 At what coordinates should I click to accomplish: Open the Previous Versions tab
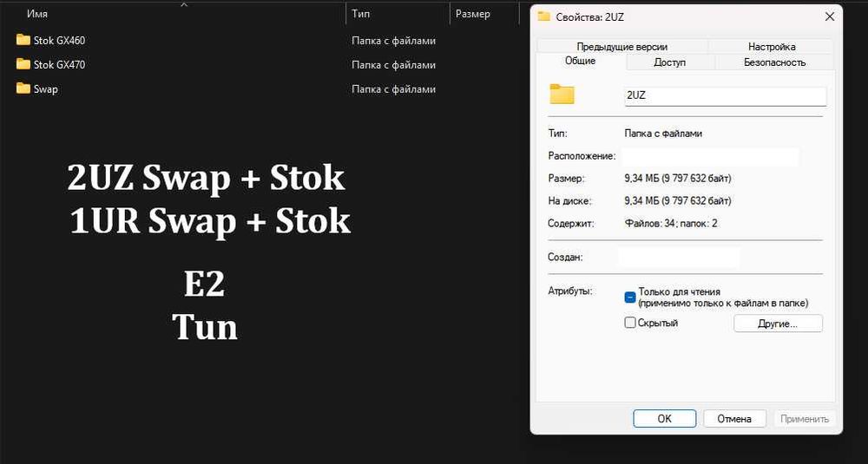(622, 47)
